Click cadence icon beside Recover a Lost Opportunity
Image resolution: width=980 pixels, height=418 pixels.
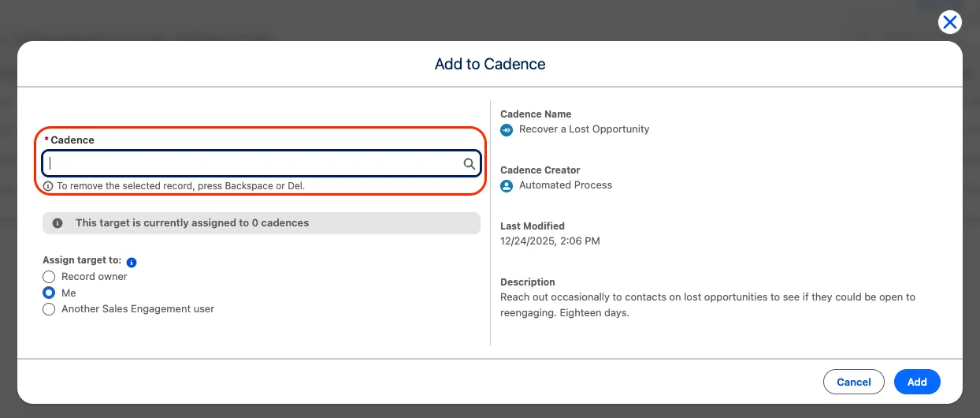click(x=507, y=129)
